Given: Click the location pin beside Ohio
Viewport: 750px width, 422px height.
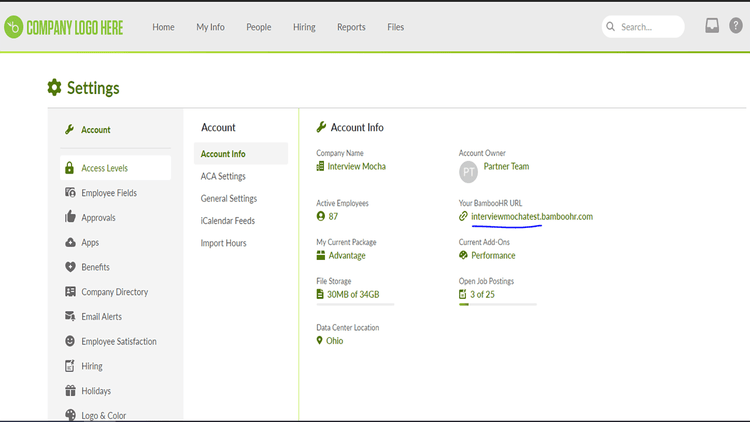Looking at the screenshot, I should click(x=320, y=341).
